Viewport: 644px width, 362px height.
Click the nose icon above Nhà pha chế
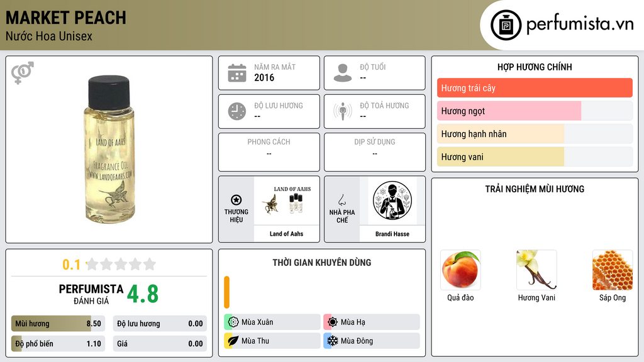tap(341, 200)
